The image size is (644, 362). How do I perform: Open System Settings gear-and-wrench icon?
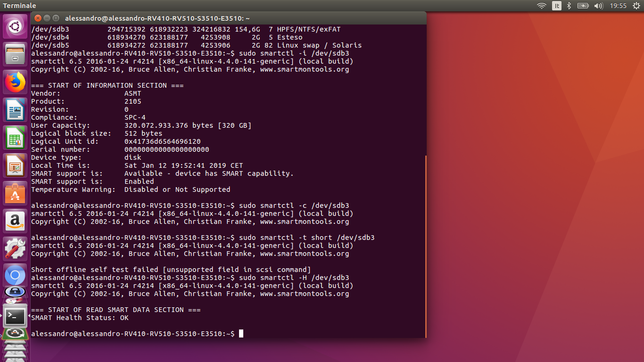point(15,248)
